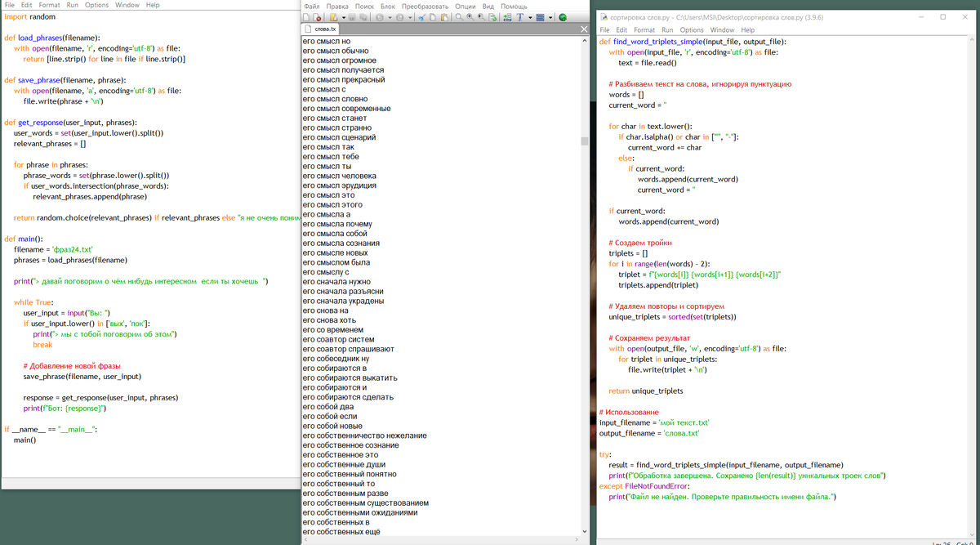This screenshot has width=980, height=545.
Task: Open the Помощь menu
Action: click(514, 6)
